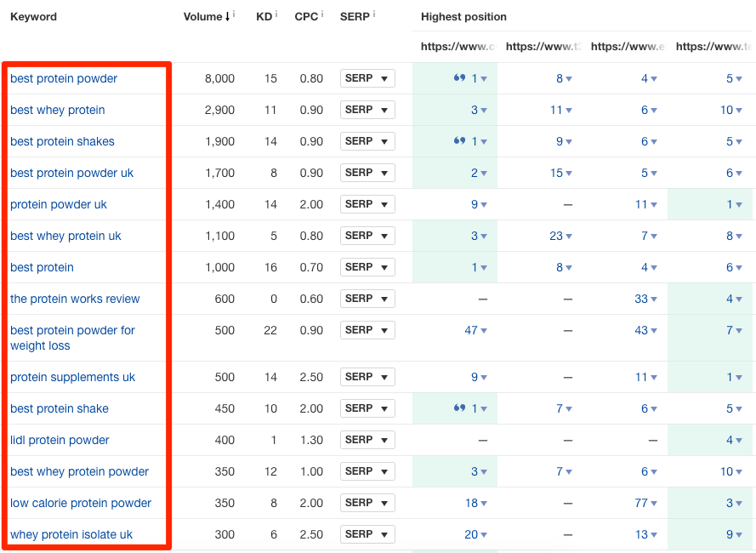Open the best protein powder keyword link
Screen dimensions: 756x553
pyautogui.click(x=63, y=78)
